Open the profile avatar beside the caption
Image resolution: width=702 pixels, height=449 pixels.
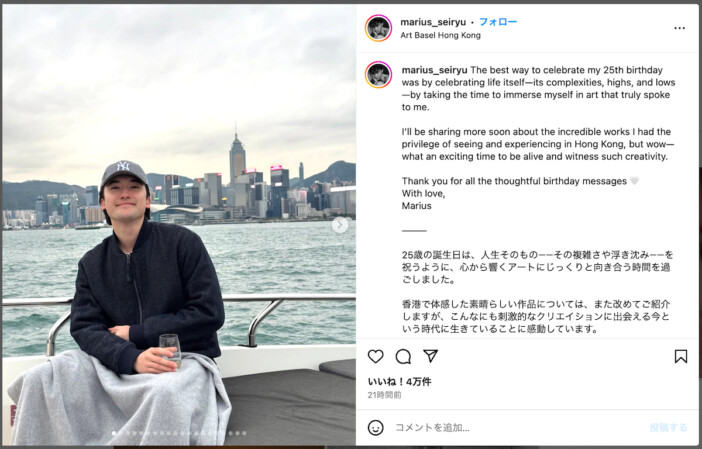378,75
